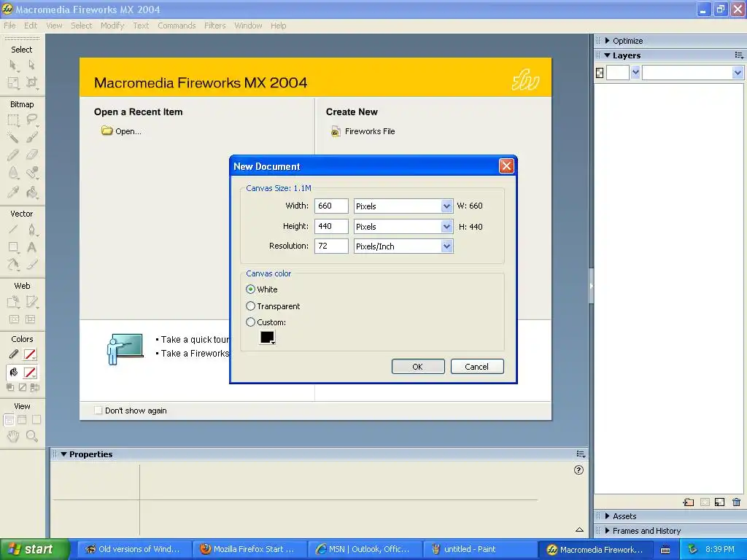This screenshot has height=560, width=747.
Task: Select the Crop tool
Action: (x=31, y=83)
